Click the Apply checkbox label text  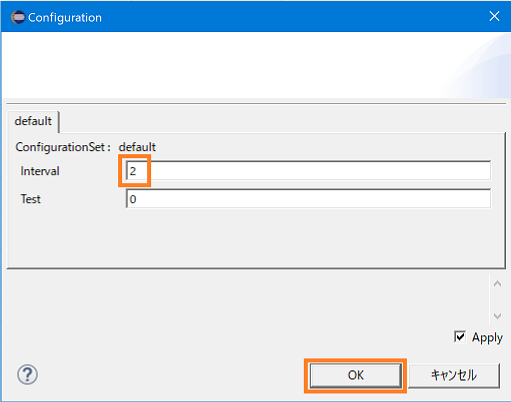point(487,337)
